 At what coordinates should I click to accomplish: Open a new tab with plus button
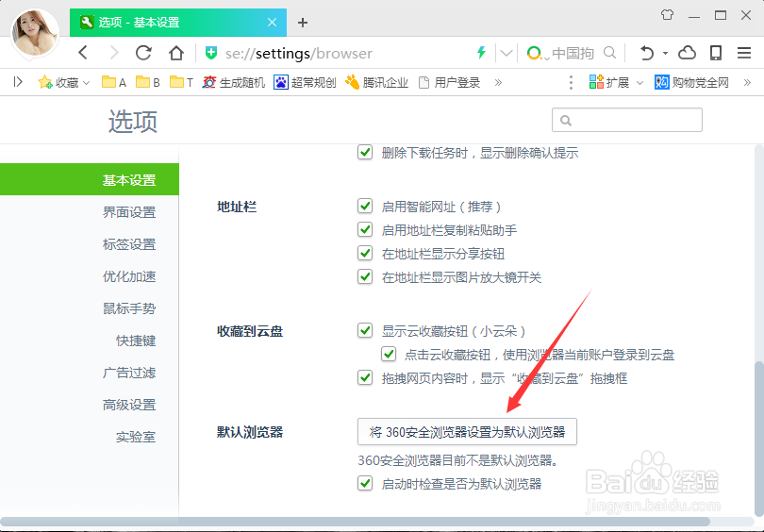click(x=303, y=23)
